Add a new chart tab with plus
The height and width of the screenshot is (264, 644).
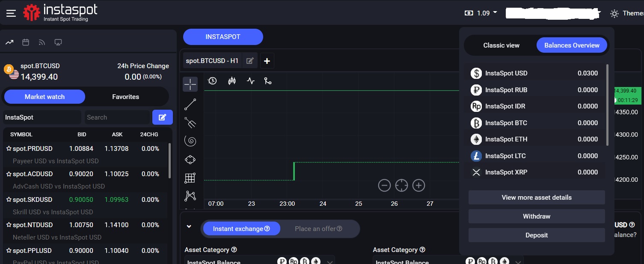(x=267, y=61)
